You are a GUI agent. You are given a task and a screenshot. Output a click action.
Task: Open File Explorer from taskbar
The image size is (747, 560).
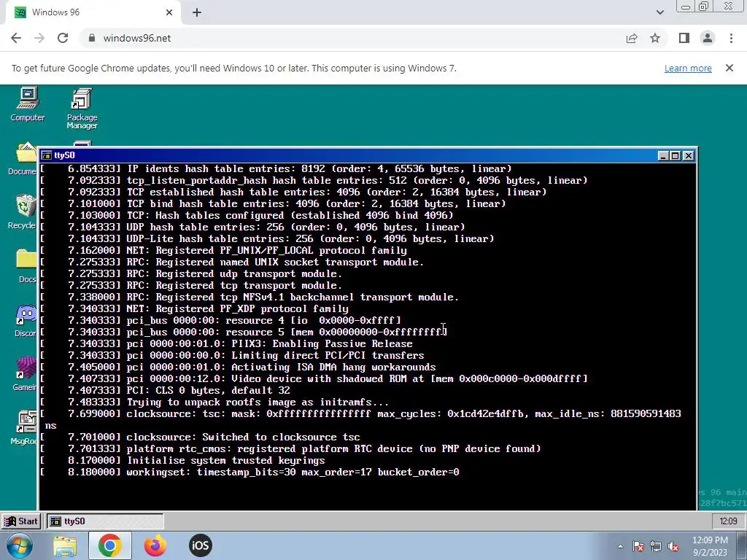click(65, 545)
